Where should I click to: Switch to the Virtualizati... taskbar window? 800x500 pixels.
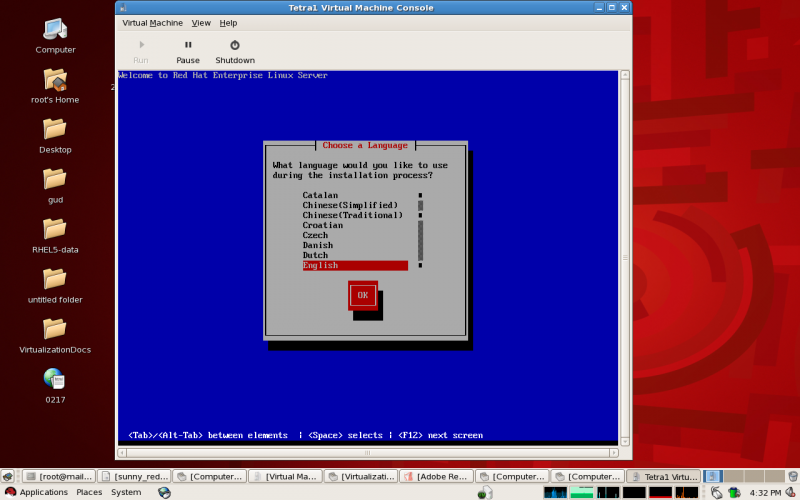click(361, 477)
